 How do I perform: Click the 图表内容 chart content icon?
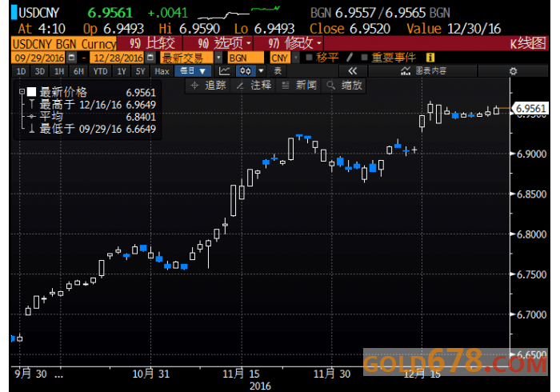[406, 71]
